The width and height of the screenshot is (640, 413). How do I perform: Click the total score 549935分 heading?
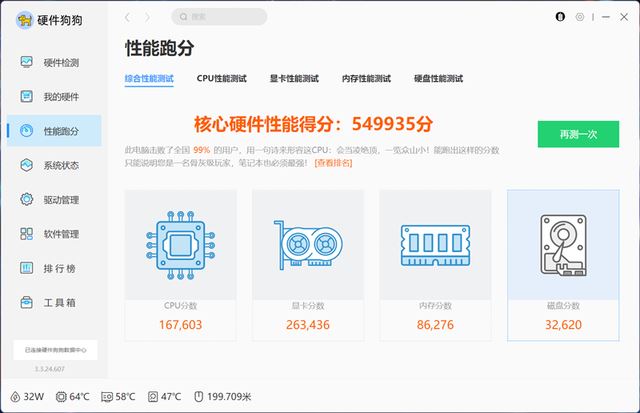[313, 124]
